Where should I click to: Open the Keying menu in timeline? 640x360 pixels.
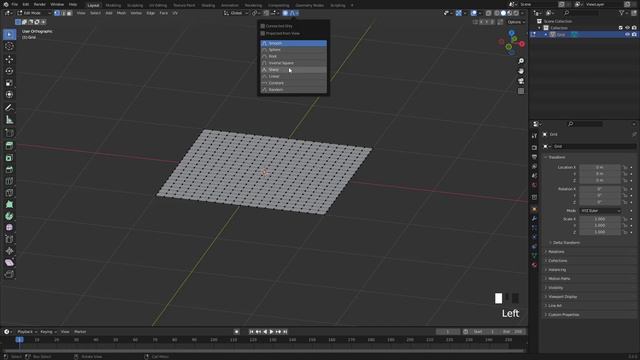[x=48, y=332]
